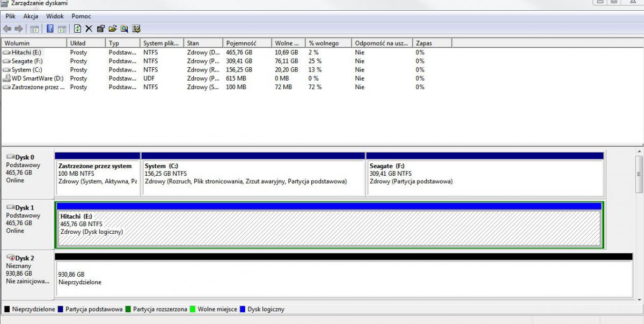Click the black X Delete toolbar icon
Screen dimensions: 644x324
[x=89, y=28]
